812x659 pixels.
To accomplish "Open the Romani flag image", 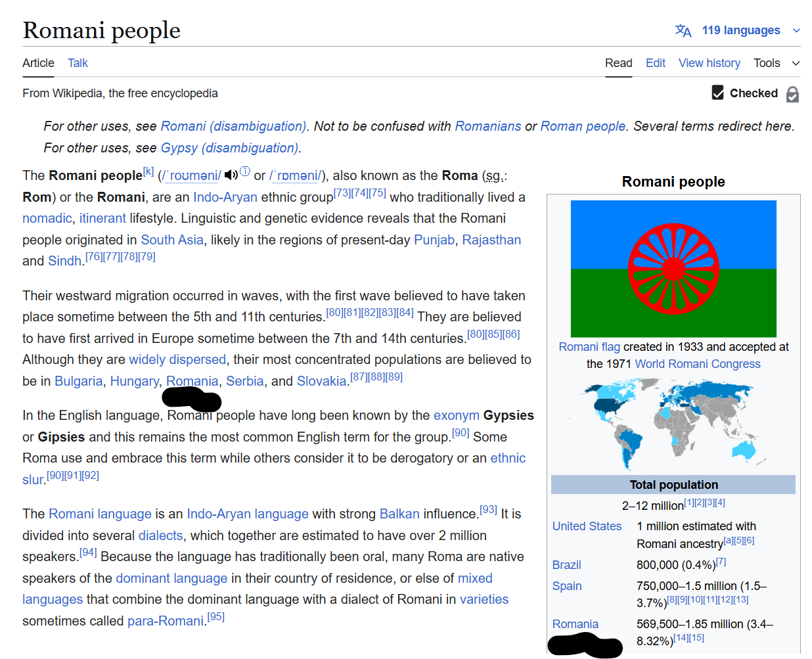I will coord(673,269).
